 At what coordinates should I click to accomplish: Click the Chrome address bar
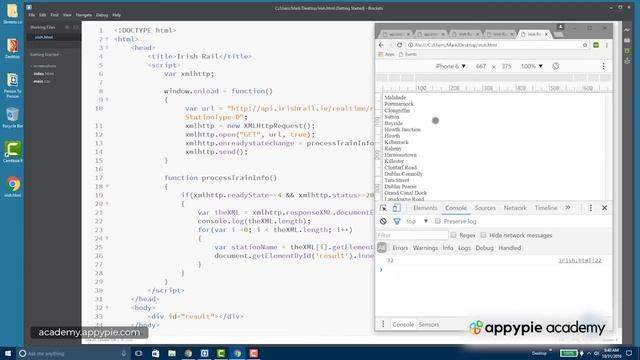[496, 45]
